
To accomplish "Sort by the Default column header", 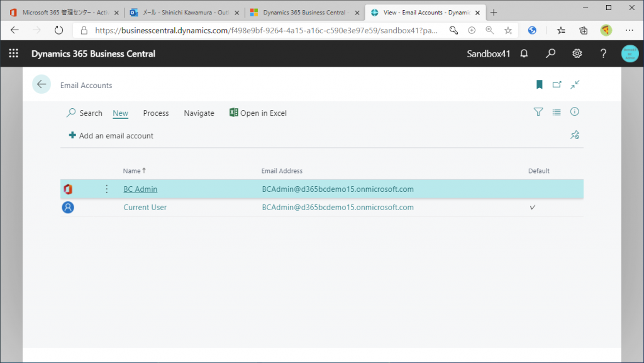I will coord(538,171).
